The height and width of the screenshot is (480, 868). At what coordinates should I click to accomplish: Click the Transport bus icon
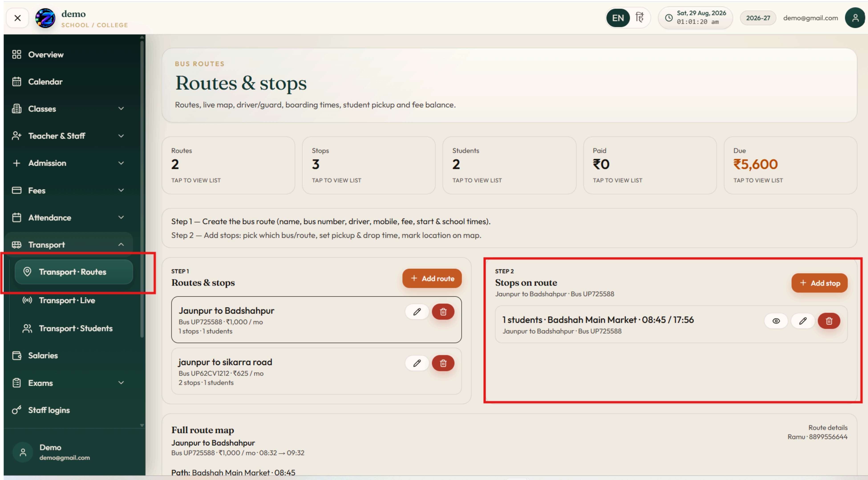click(x=16, y=245)
